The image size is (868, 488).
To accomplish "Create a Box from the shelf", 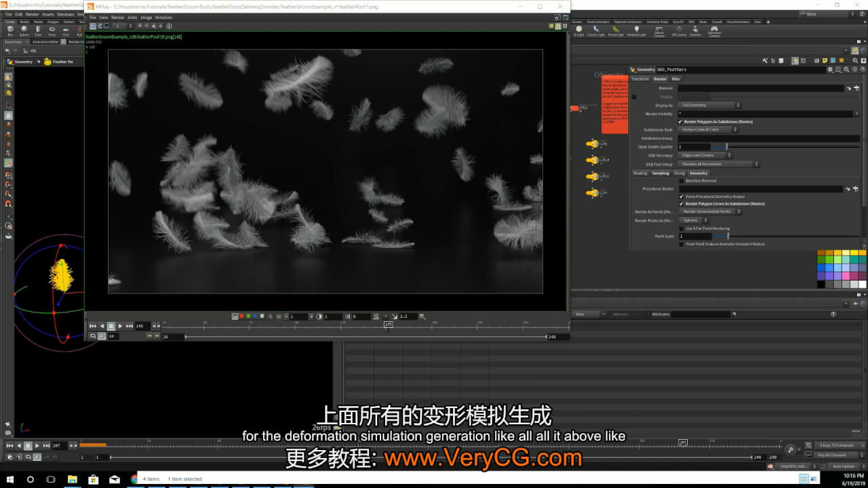I will [10, 31].
